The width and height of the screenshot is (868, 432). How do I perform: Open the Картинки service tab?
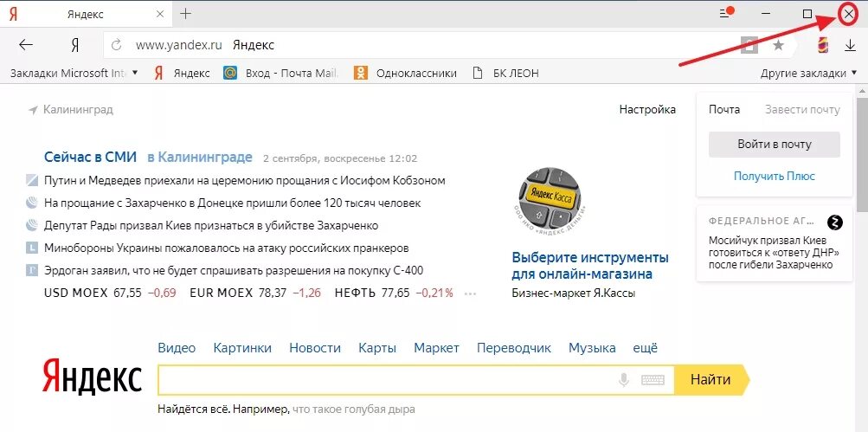click(x=242, y=348)
